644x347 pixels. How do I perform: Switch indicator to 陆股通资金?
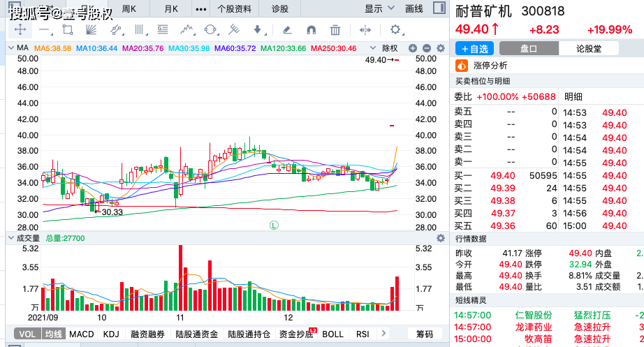click(x=196, y=334)
